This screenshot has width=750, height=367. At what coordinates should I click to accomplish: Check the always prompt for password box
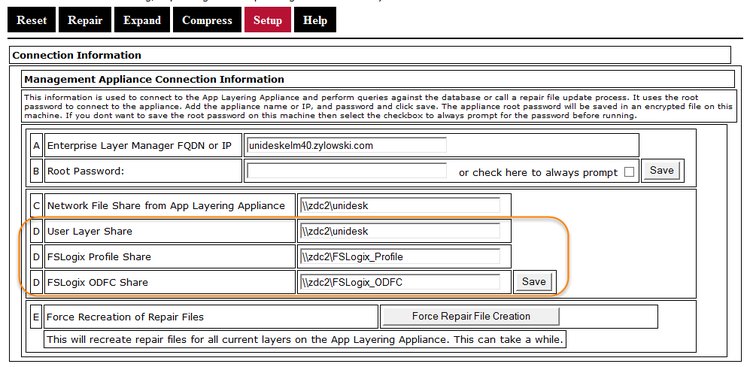coord(629,172)
